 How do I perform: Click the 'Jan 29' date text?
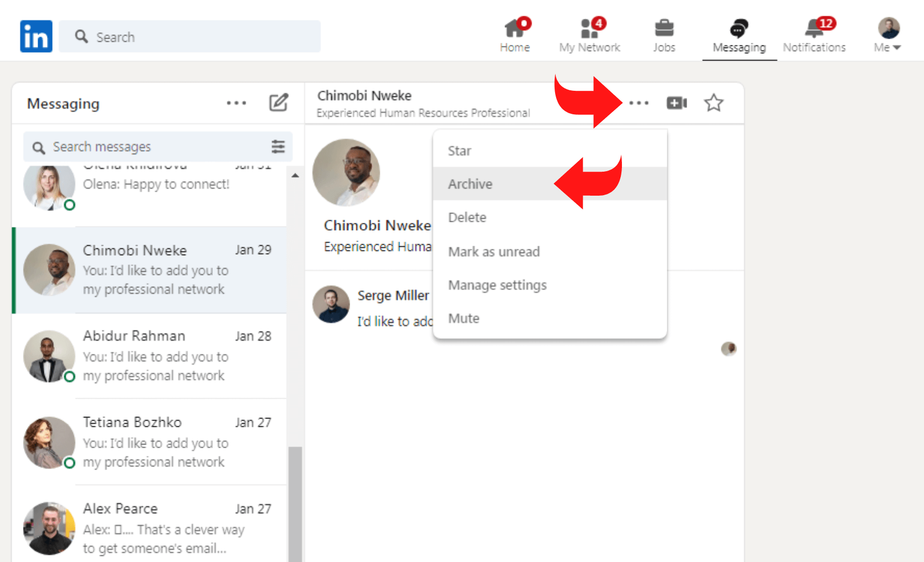pos(253,250)
